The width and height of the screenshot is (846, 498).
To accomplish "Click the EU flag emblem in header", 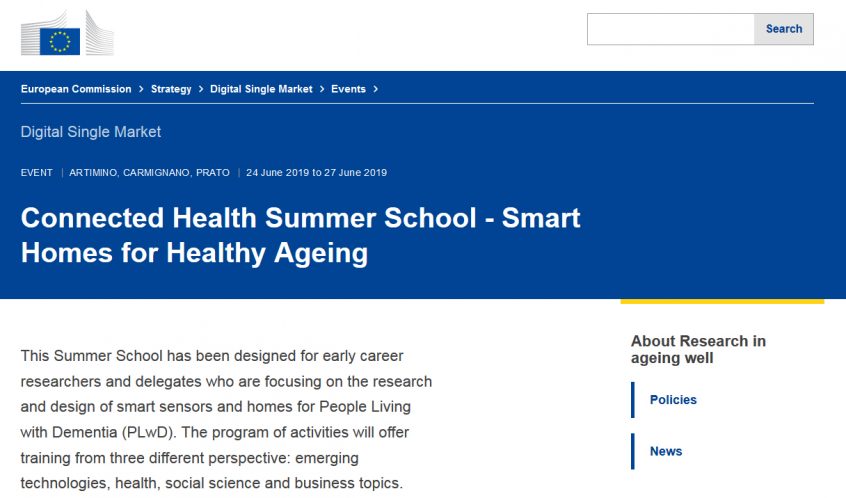I will coord(60,42).
